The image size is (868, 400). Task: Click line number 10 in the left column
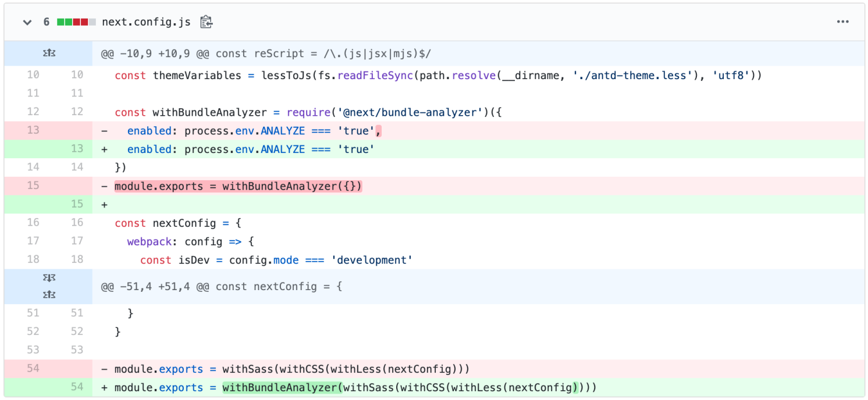(x=33, y=74)
